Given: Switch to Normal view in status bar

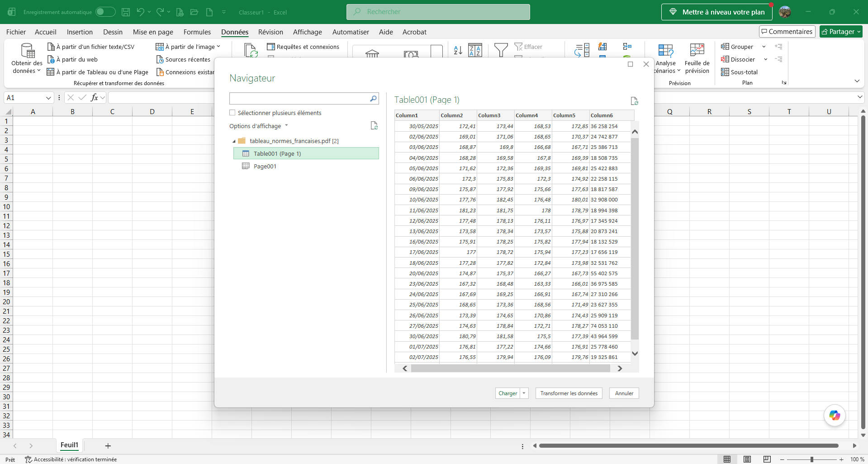Looking at the screenshot, I should point(727,459).
